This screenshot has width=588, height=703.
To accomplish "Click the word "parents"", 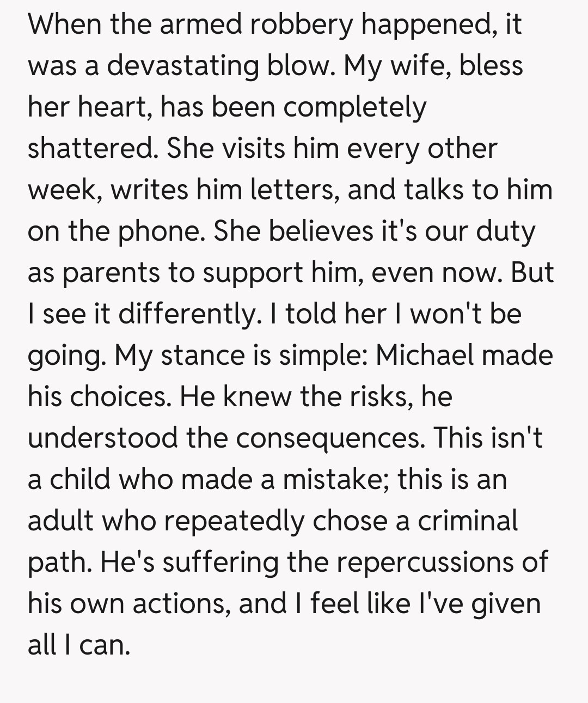I will click(112, 272).
